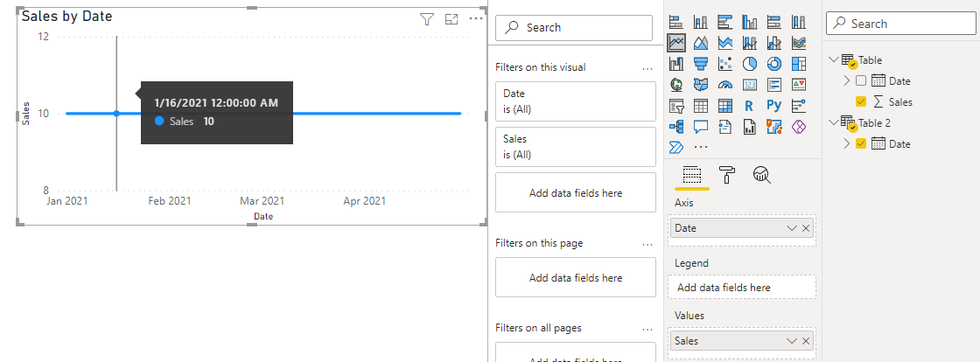Click the chart's Focus mode icon
Image resolution: width=980 pixels, height=362 pixels.
(451, 19)
